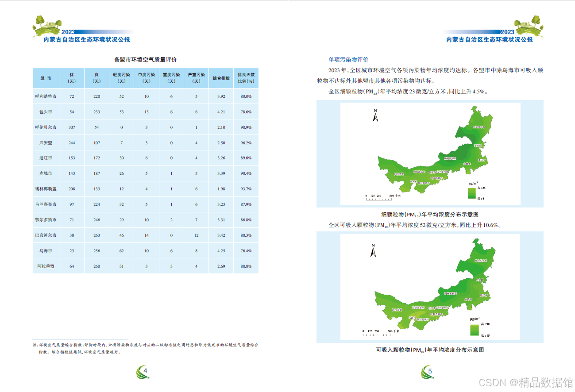The image size is (575, 392).
Task: Select the PM10 concentration distribution map
Action: (x=430, y=287)
